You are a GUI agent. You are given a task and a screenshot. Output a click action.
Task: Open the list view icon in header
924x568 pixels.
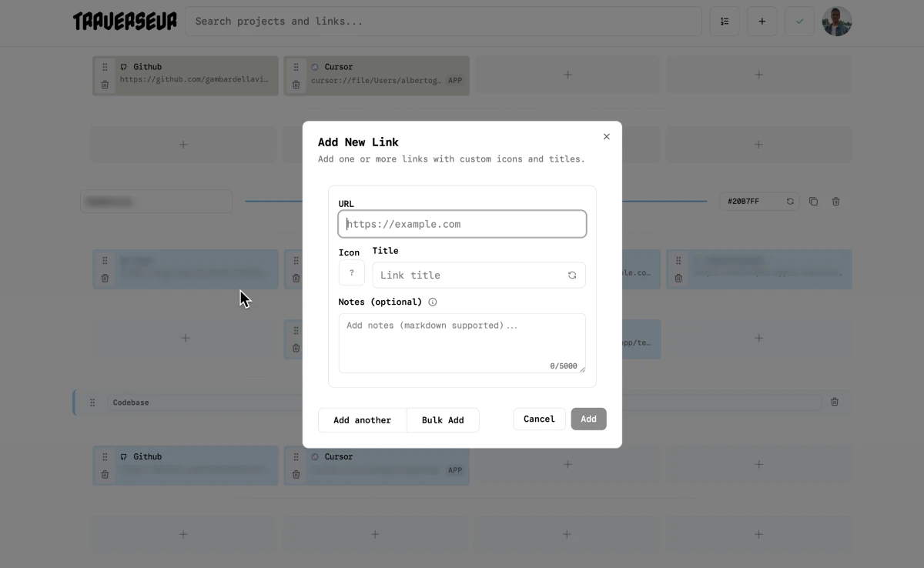[725, 22]
